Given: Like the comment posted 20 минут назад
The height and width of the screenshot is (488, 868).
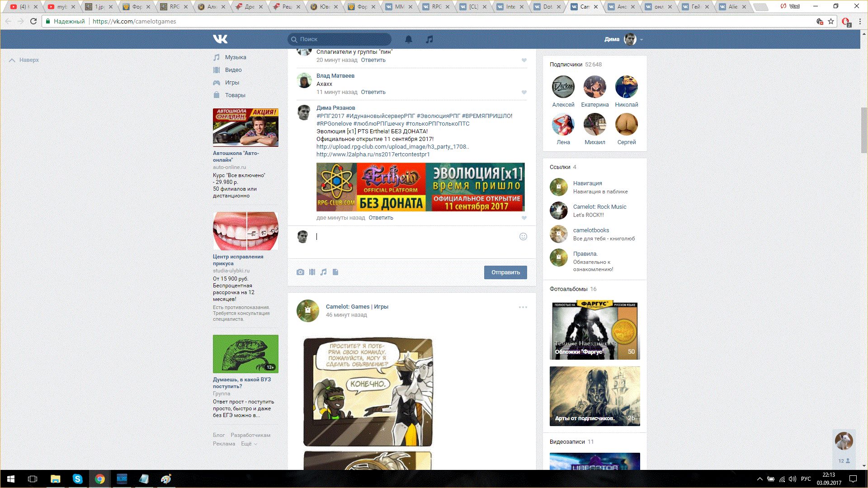Looking at the screenshot, I should click(524, 61).
